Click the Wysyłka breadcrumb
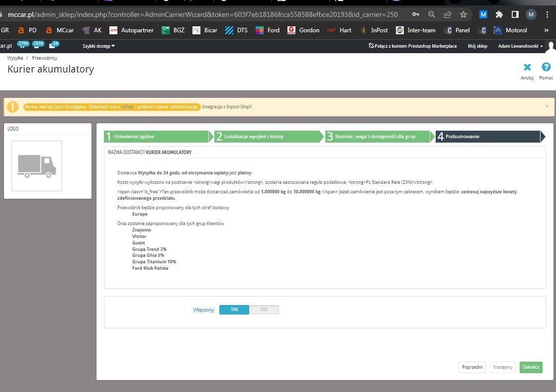The width and height of the screenshot is (556, 392). 15,58
